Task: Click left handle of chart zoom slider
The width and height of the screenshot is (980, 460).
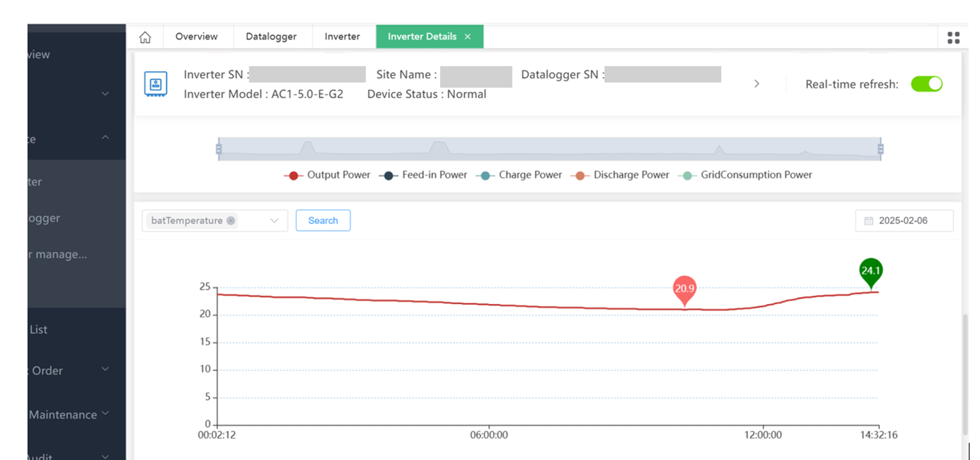Action: (x=219, y=148)
